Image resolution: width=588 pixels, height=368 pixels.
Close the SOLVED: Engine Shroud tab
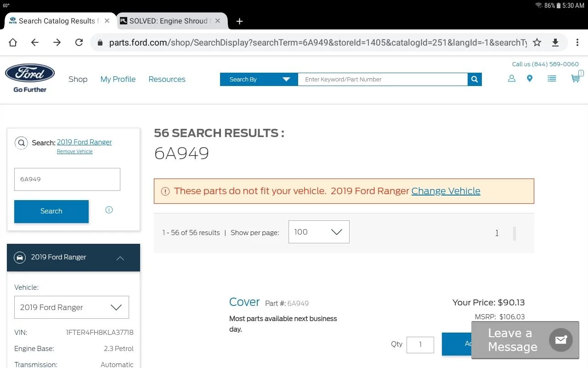(x=218, y=21)
